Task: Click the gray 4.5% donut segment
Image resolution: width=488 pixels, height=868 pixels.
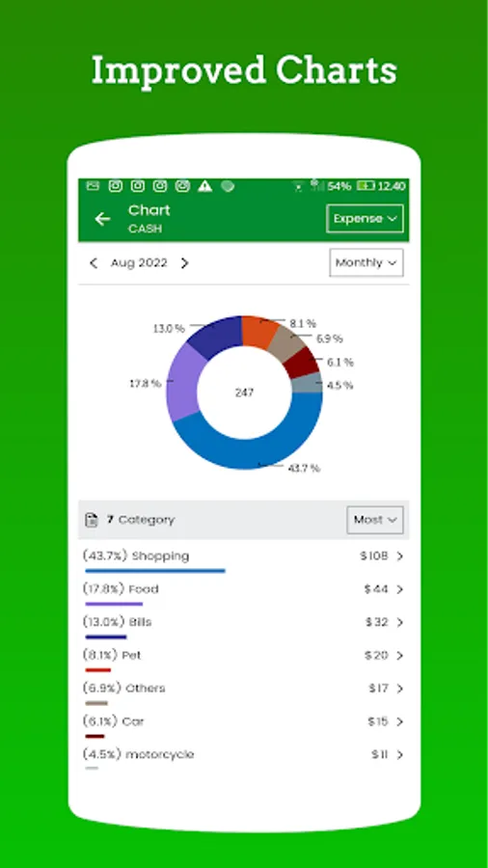Action: (308, 383)
